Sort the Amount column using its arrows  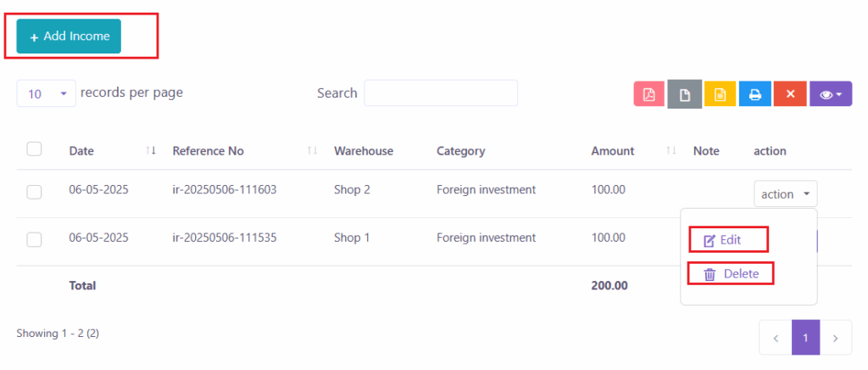(671, 151)
